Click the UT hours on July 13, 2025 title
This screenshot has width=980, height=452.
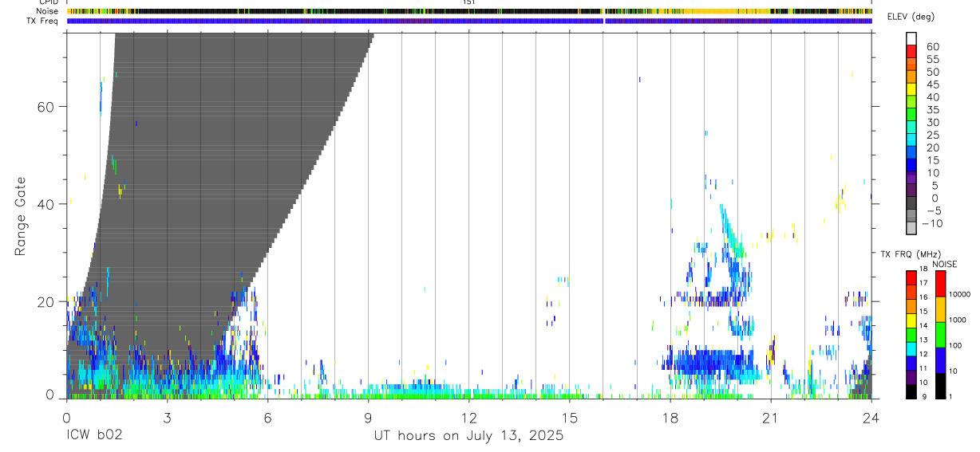(x=468, y=436)
